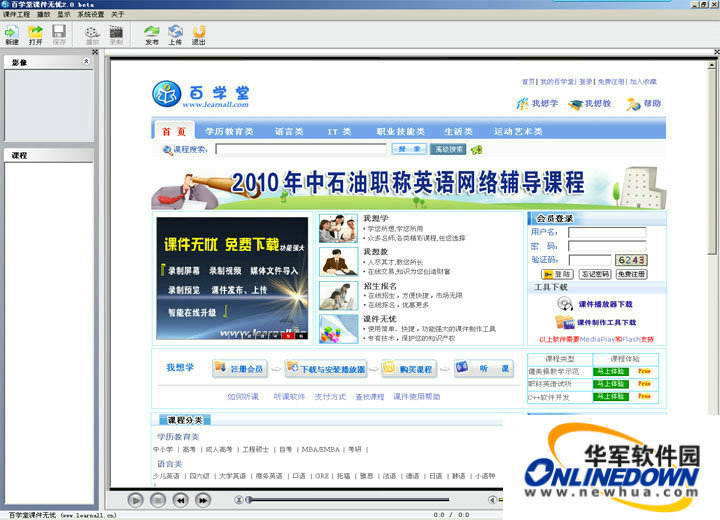720x520 pixels.
Task: Open the 课件工程 menu
Action: pos(16,14)
